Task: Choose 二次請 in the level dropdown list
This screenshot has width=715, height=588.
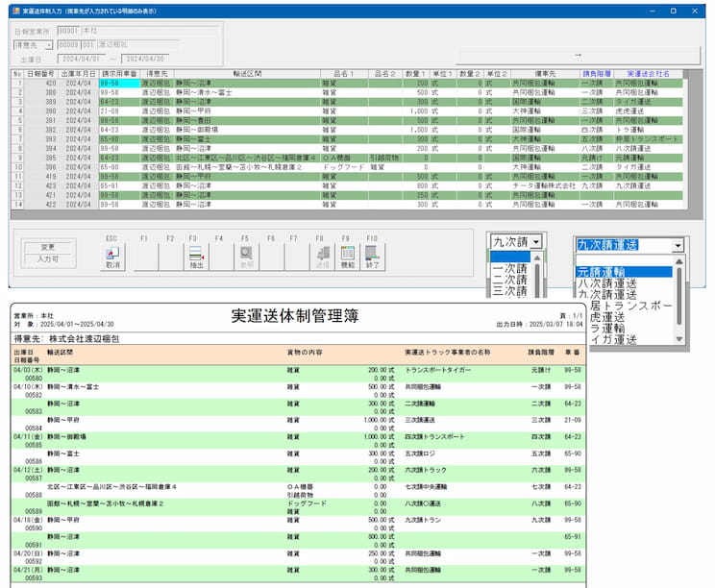Action: [509, 280]
